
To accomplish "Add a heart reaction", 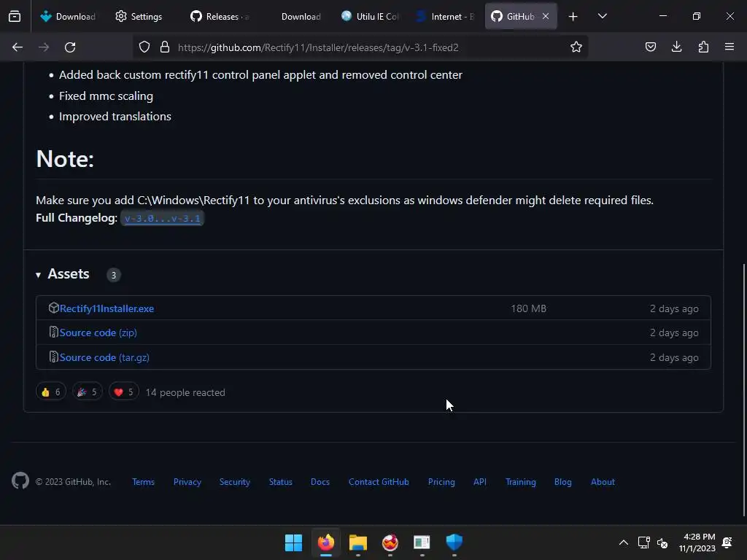I will tap(123, 392).
